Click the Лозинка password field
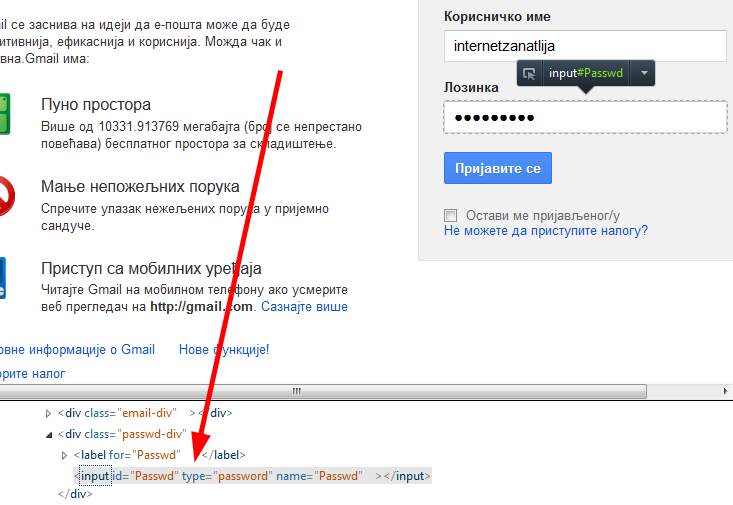 pyautogui.click(x=585, y=117)
